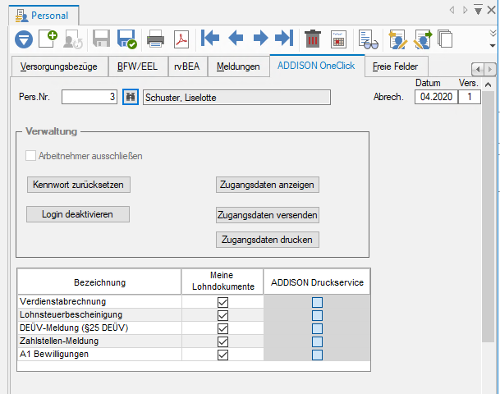
Task: Open window list dropdown triangle
Action: click(478, 10)
